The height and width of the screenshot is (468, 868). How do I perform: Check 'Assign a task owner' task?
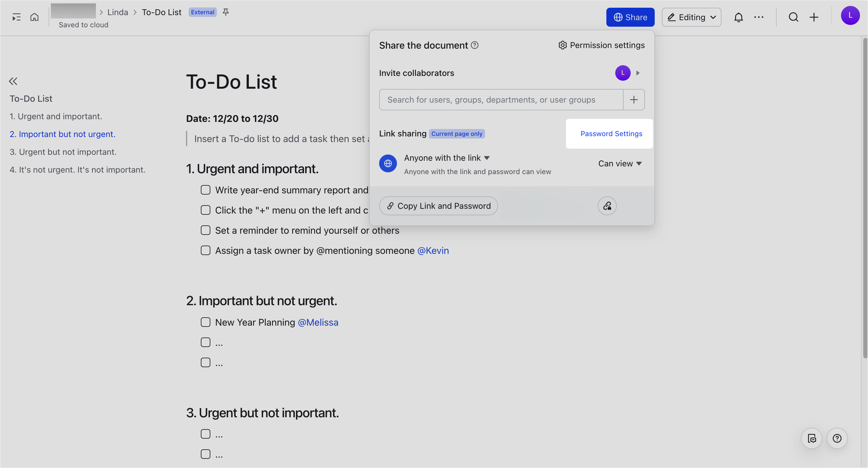tap(206, 251)
